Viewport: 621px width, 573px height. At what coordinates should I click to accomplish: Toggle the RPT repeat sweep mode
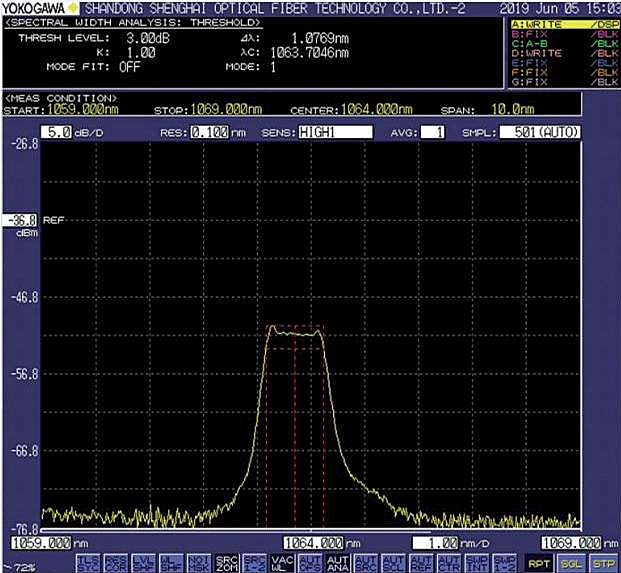[540, 563]
